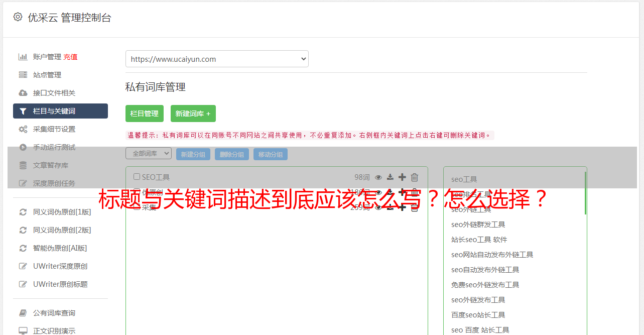Click the gear icon beside 优采云 管理控制台
This screenshot has height=335, width=644.
(x=18, y=17)
